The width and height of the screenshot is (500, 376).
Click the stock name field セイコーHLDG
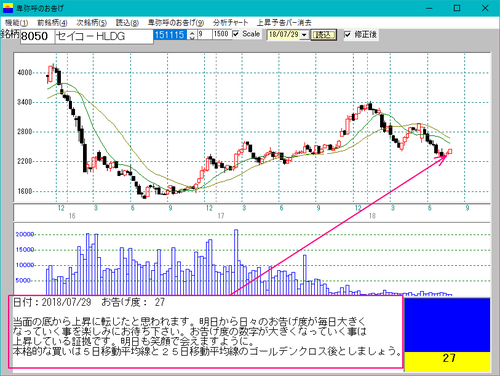[104, 36]
